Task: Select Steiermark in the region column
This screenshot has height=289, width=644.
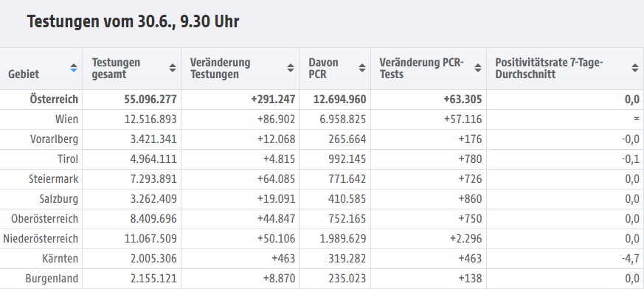Action: click(53, 179)
